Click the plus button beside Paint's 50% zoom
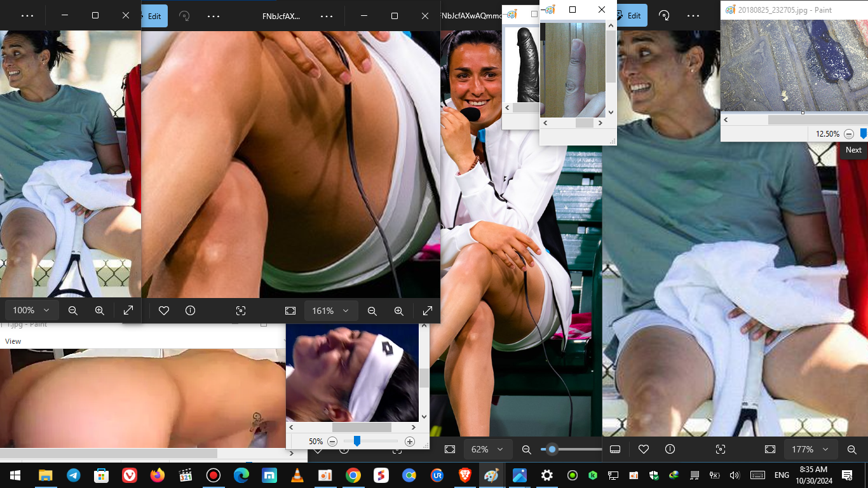This screenshot has height=488, width=868. coord(410,442)
